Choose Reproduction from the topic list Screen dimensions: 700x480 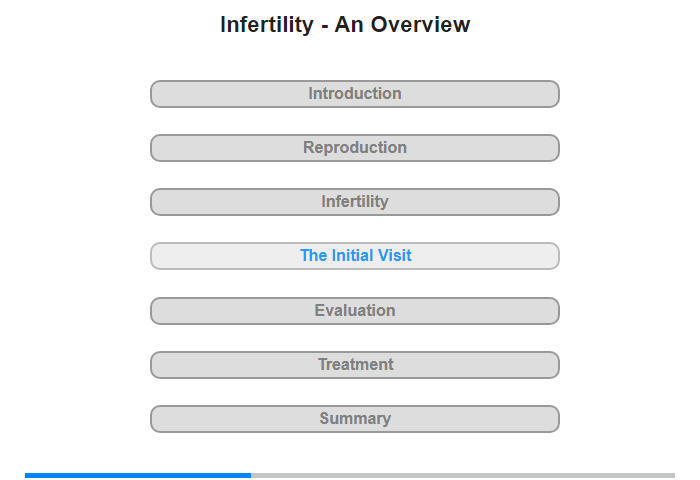point(354,148)
